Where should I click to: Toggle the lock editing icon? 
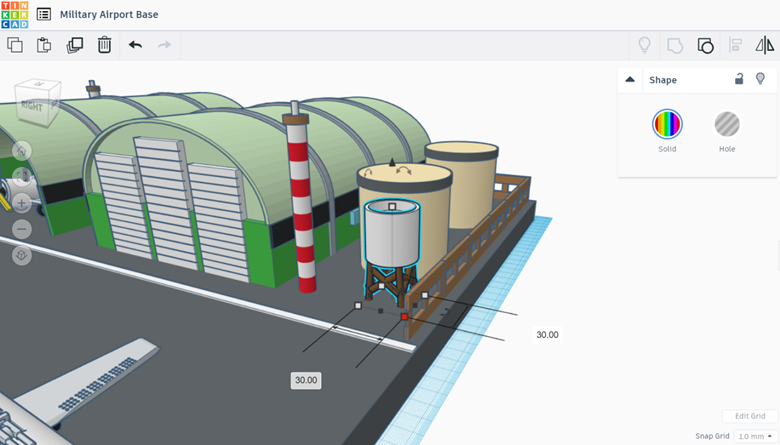(739, 79)
